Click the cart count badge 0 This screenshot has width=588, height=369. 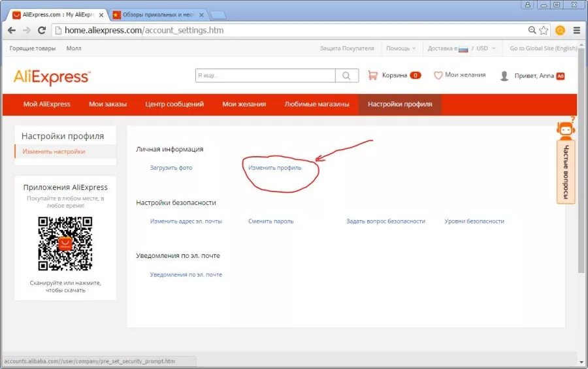click(416, 75)
